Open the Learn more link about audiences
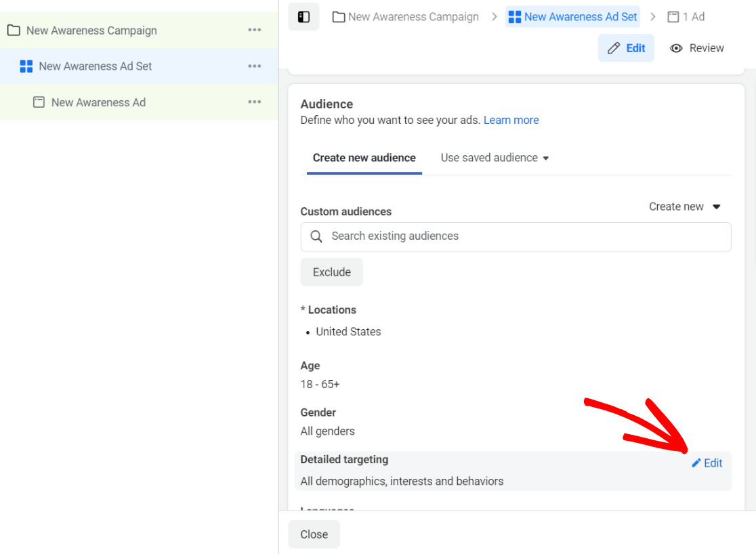Viewport: 756px width, 554px height. (511, 120)
